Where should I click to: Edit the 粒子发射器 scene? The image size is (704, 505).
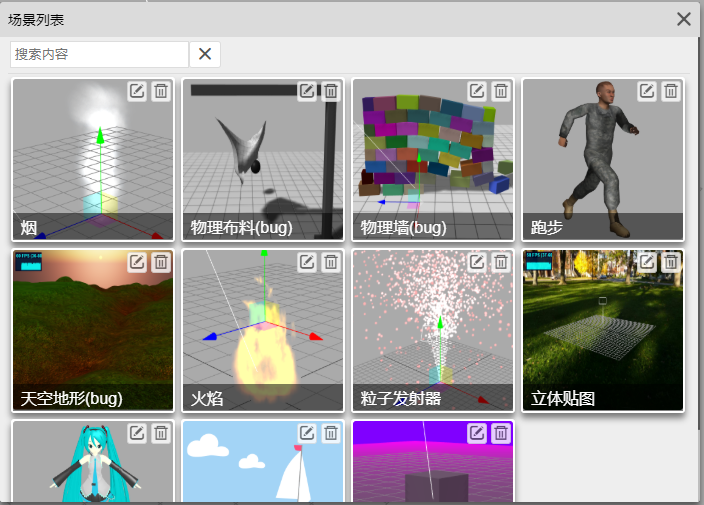[477, 262]
